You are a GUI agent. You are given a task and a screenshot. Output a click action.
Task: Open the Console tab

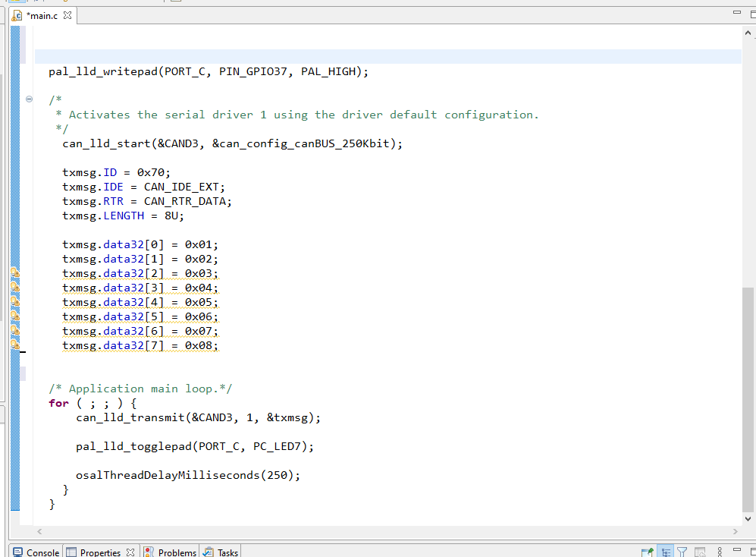pos(36,552)
